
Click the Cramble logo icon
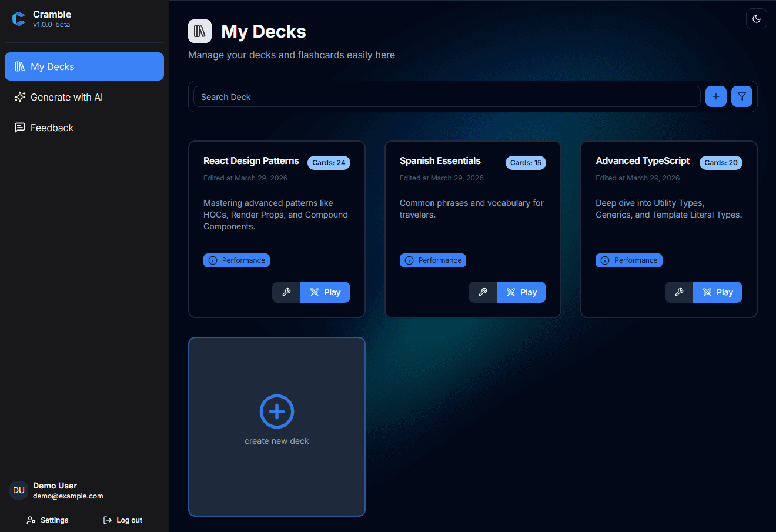[19, 19]
